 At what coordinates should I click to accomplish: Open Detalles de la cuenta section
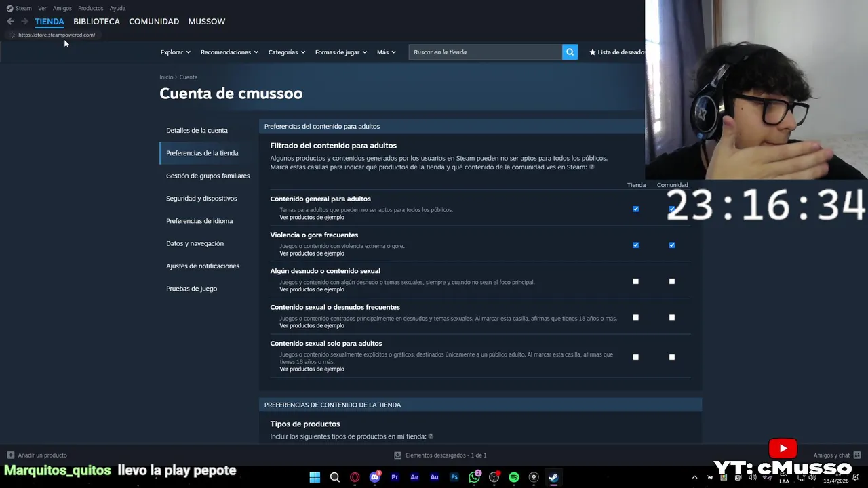coord(197,130)
